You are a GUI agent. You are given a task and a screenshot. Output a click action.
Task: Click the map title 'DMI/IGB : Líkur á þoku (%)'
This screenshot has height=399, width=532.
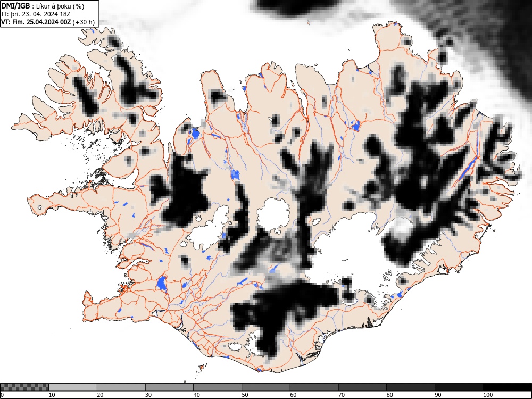[x=43, y=6]
